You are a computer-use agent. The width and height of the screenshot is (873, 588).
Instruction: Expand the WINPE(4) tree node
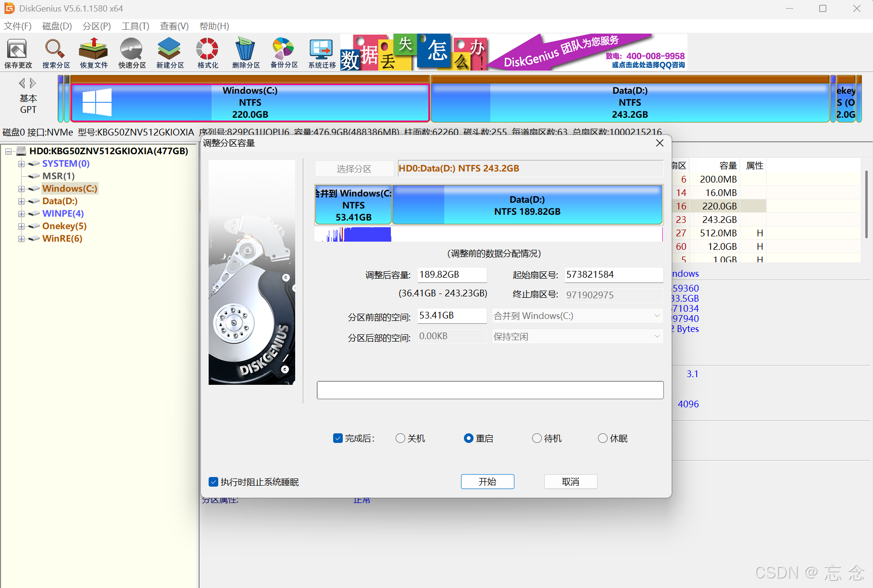click(21, 214)
